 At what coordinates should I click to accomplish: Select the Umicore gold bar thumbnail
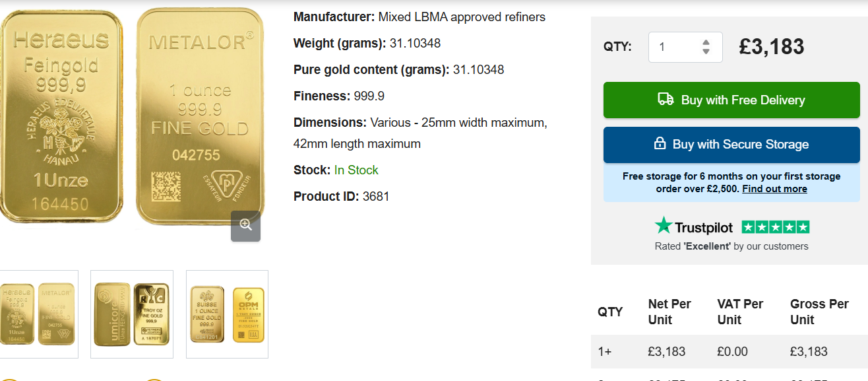pyautogui.click(x=132, y=314)
